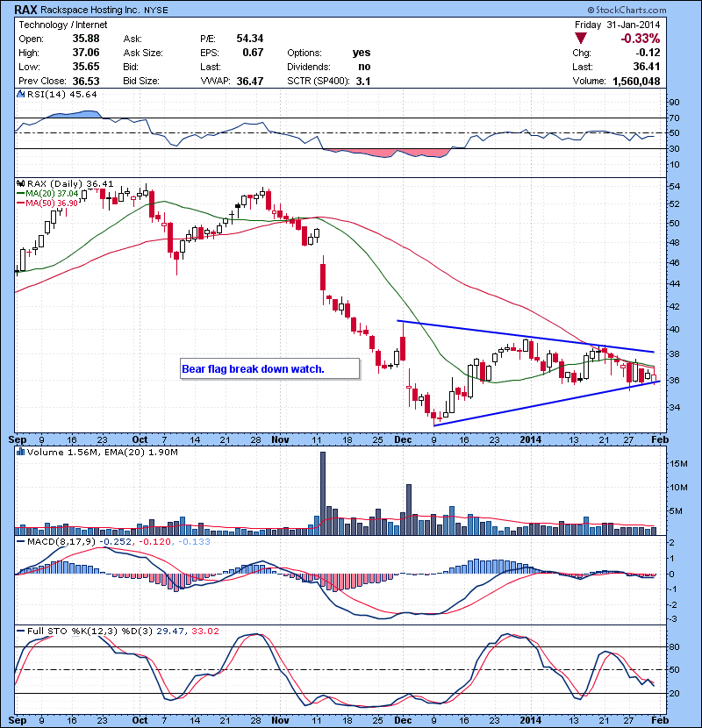
Task: Click the VWAP value 36.47
Action: tap(250, 81)
